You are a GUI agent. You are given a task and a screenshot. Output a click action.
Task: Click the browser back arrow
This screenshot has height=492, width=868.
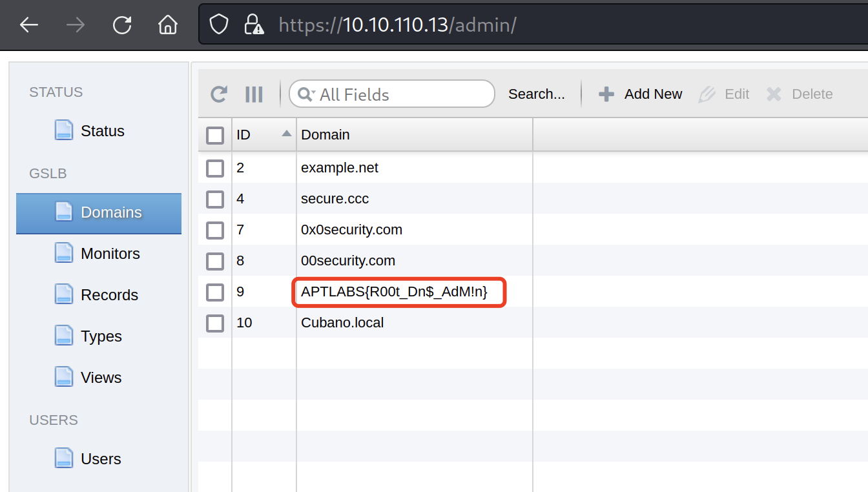[x=29, y=25]
